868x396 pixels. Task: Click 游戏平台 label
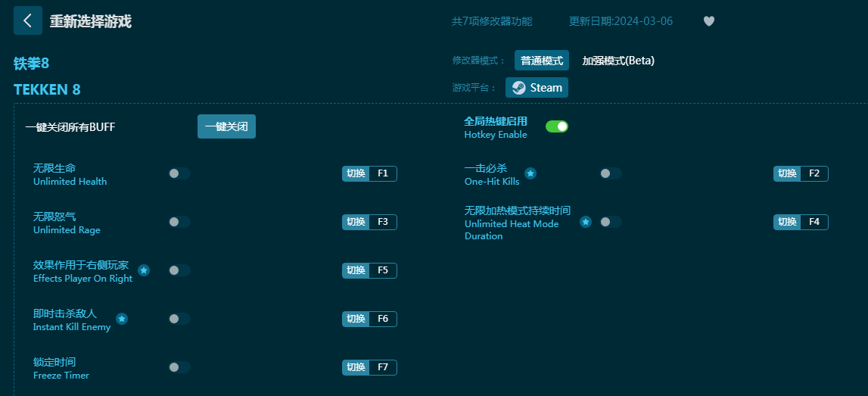coord(475,88)
